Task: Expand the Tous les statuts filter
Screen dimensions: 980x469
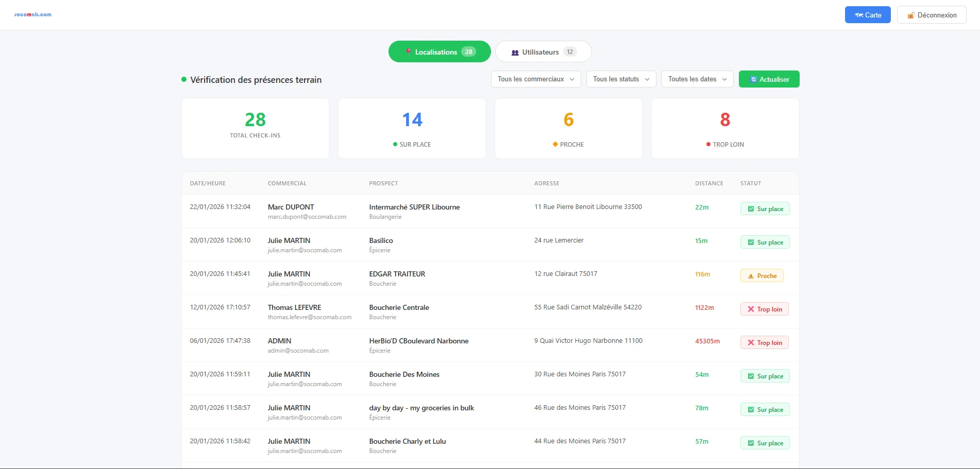Action: (x=621, y=79)
